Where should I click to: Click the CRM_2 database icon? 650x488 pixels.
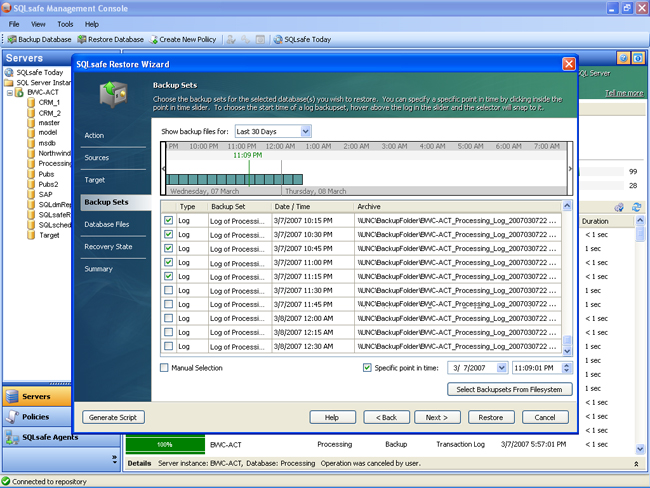click(31, 113)
